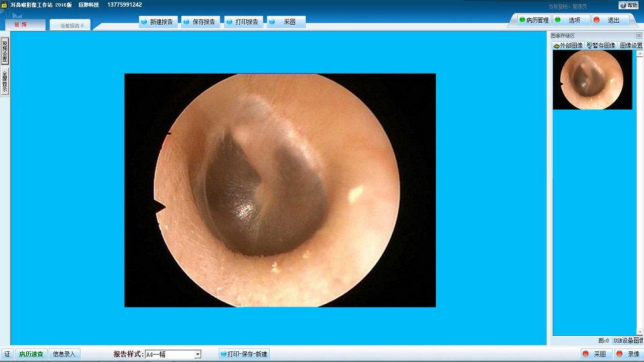Click the scroll up arrow in image storage panel
The width and height of the screenshot is (644, 362).
(x=639, y=54)
